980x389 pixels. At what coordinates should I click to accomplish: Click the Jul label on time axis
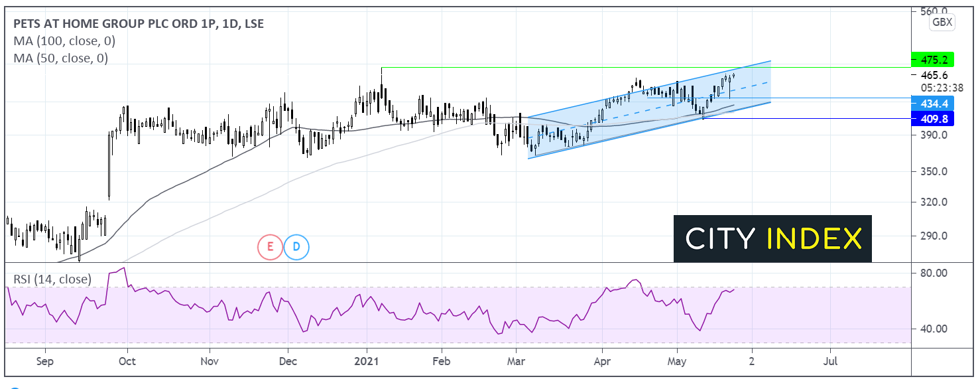point(829,362)
